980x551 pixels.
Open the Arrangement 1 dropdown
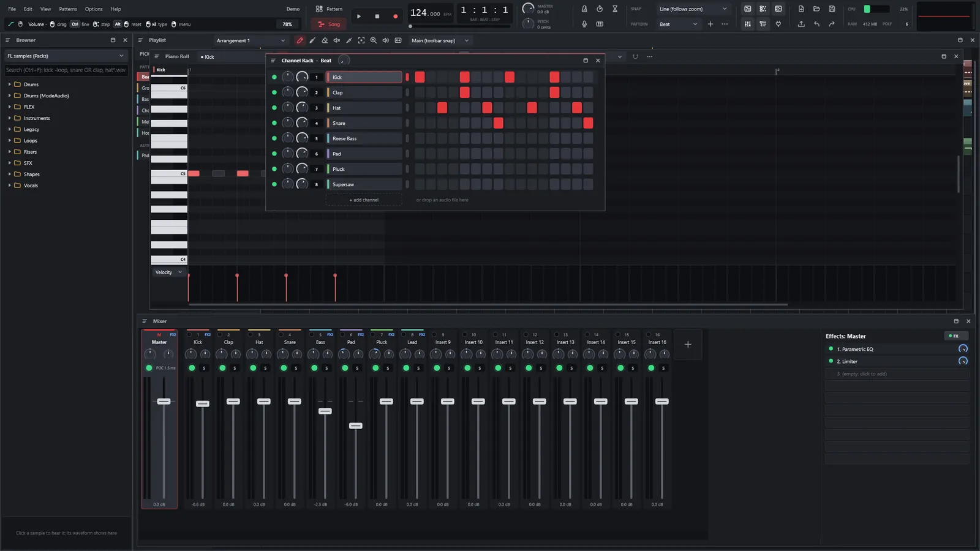[x=251, y=40]
